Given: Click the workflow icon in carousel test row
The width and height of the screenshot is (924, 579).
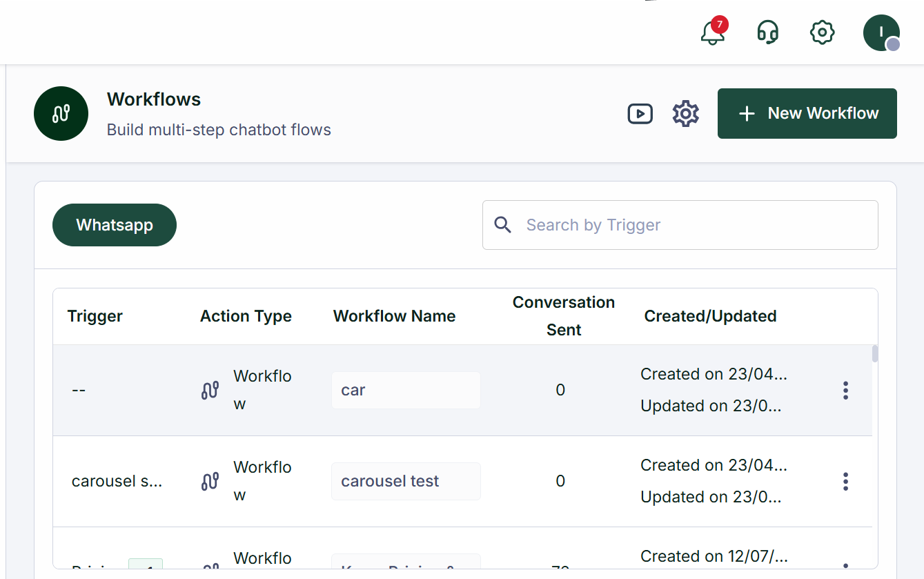Looking at the screenshot, I should pyautogui.click(x=210, y=482).
